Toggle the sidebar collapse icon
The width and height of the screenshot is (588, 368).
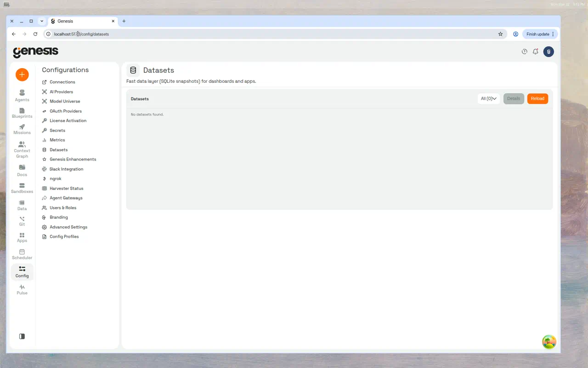[x=22, y=336]
